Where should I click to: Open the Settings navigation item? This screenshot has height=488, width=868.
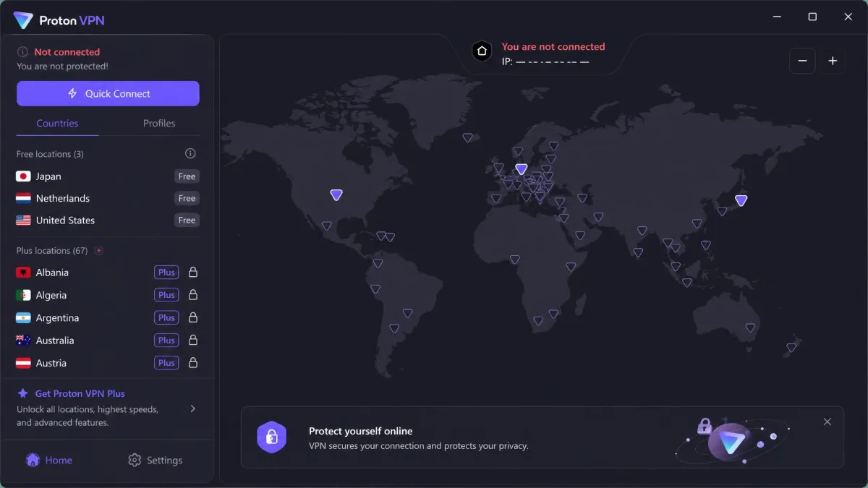coord(155,460)
